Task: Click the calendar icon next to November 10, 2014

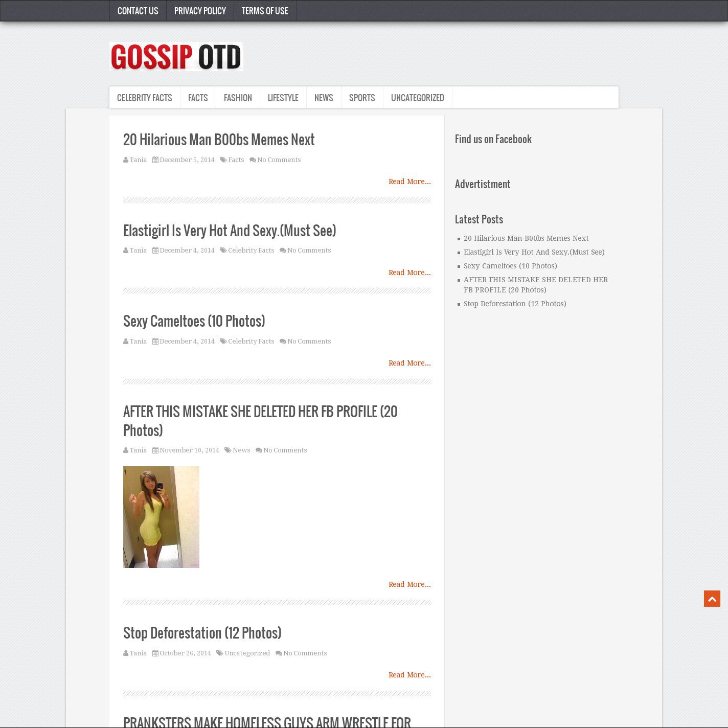Action: pyautogui.click(x=155, y=450)
